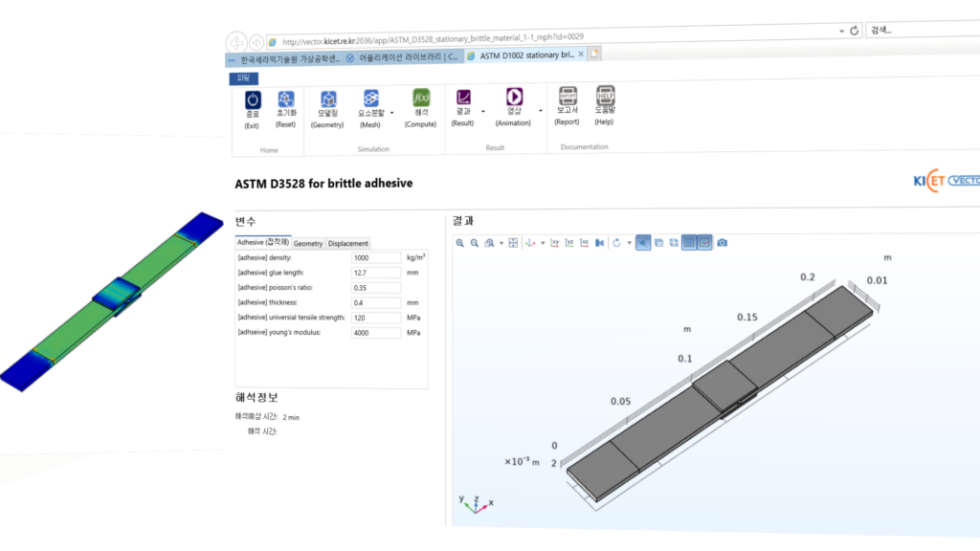The width and height of the screenshot is (980, 551).
Task: Click the camera snapshot icon in the plot toolbar
Action: [722, 242]
